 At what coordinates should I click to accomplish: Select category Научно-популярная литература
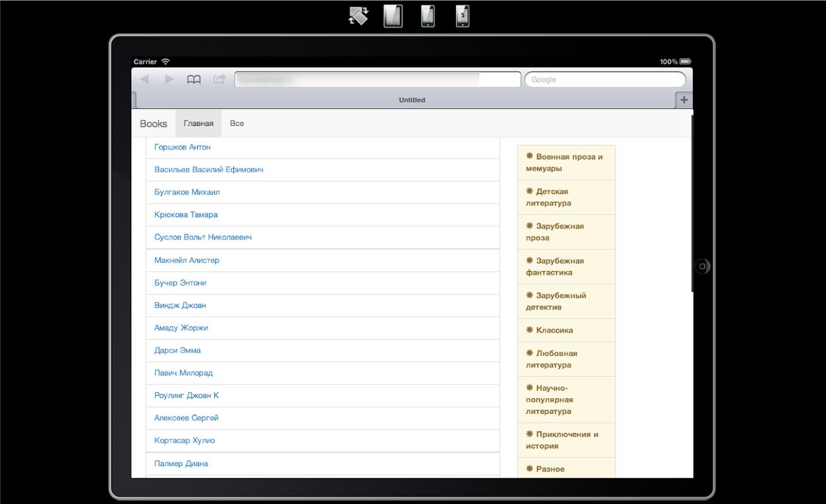pyautogui.click(x=566, y=399)
